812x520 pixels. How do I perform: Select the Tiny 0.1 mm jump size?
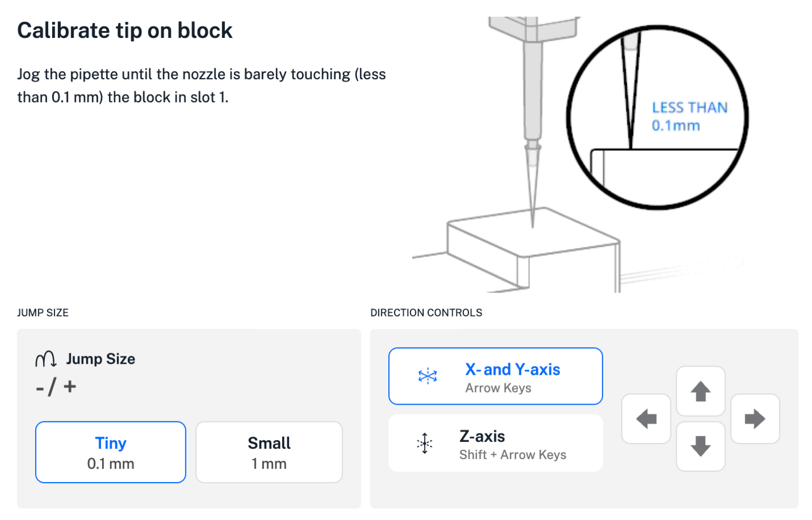(110, 452)
